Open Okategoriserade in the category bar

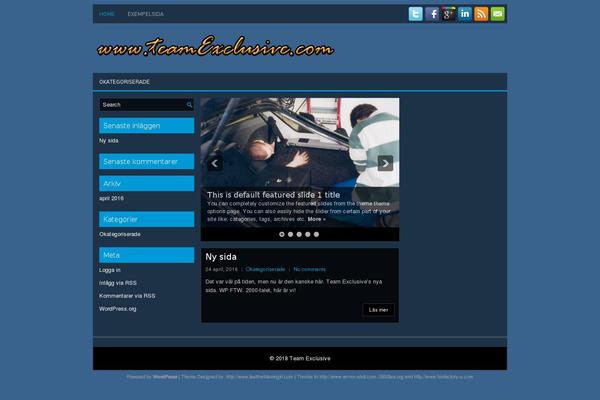tap(124, 82)
